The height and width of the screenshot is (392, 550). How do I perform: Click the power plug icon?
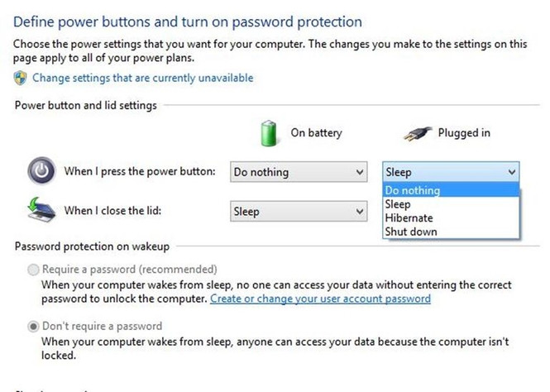click(x=417, y=134)
